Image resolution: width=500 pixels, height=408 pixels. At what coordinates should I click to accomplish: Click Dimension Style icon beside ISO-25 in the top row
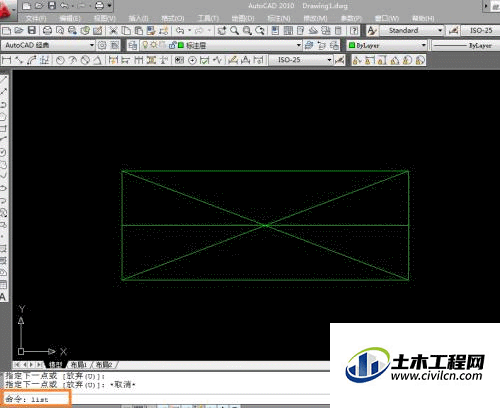[x=453, y=31]
